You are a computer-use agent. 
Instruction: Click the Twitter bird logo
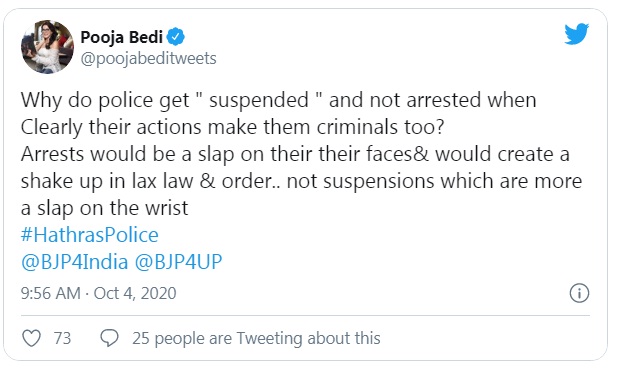point(576,34)
